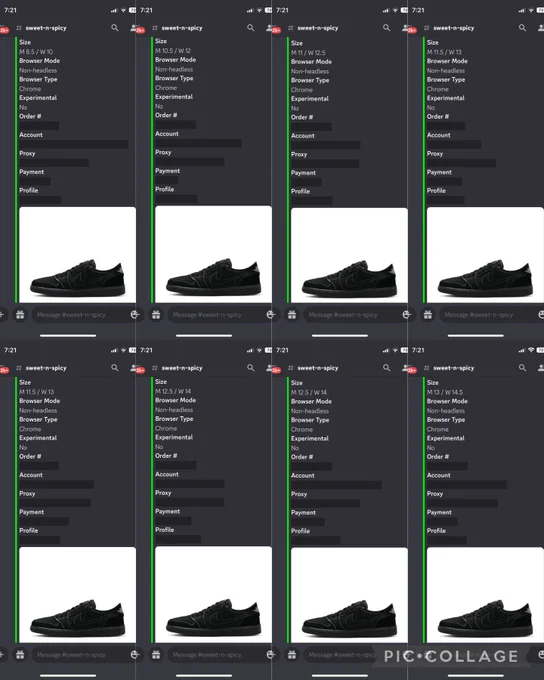Tap sweet-n-spicy channel title above M 13 / W 14.5
The width and height of the screenshot is (544, 680).
pyautogui.click(x=454, y=368)
